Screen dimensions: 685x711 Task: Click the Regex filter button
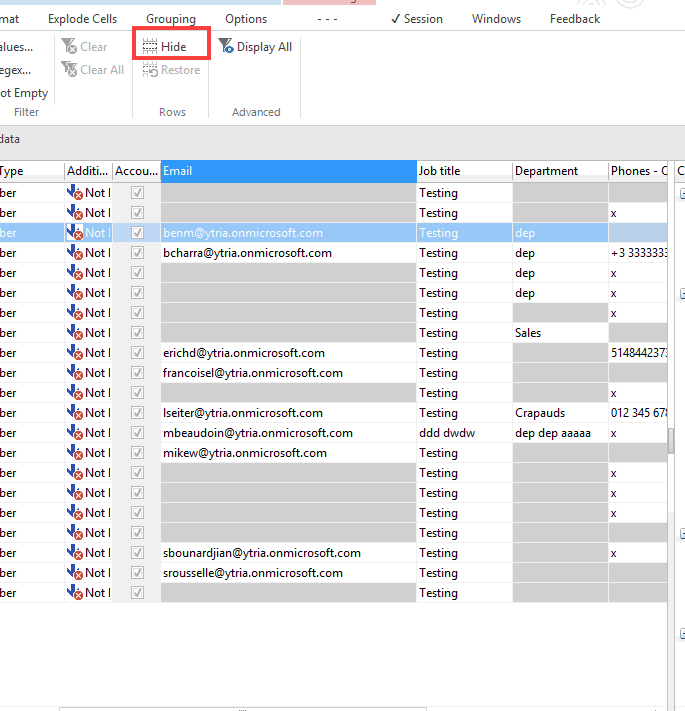click(15, 70)
